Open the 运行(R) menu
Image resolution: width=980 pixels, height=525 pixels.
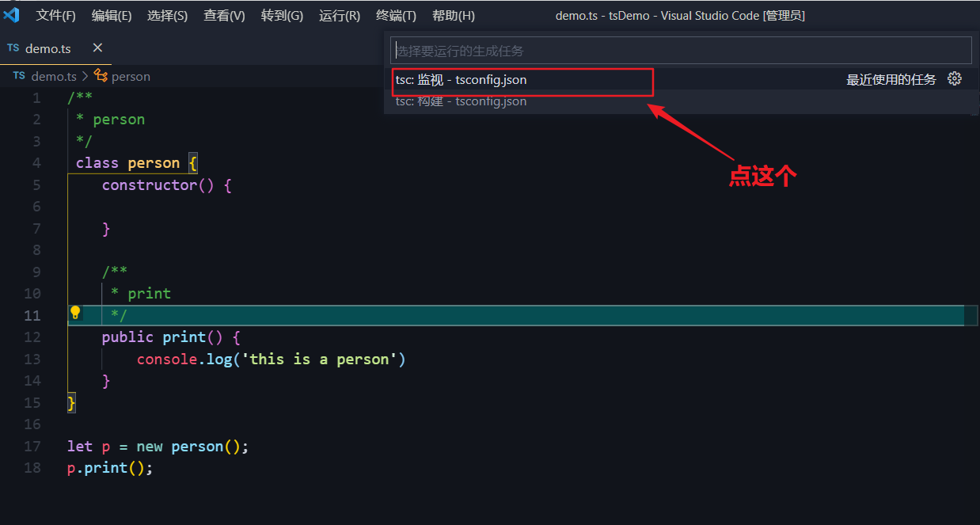tap(340, 16)
